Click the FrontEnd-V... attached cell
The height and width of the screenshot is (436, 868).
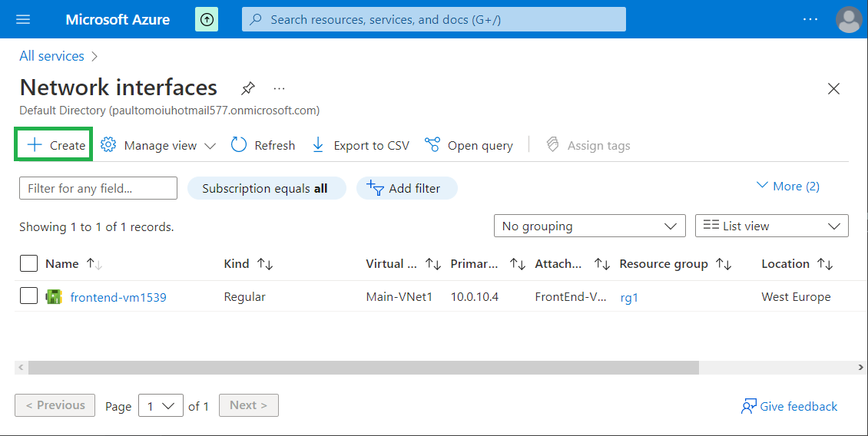point(571,296)
